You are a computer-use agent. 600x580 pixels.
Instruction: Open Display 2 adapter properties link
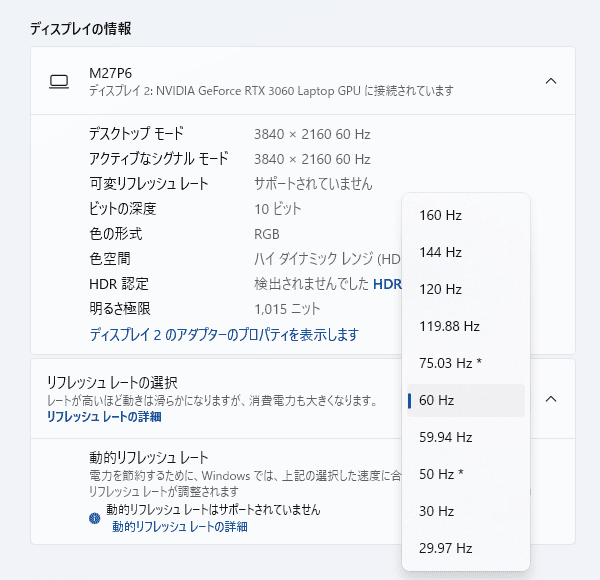223,334
